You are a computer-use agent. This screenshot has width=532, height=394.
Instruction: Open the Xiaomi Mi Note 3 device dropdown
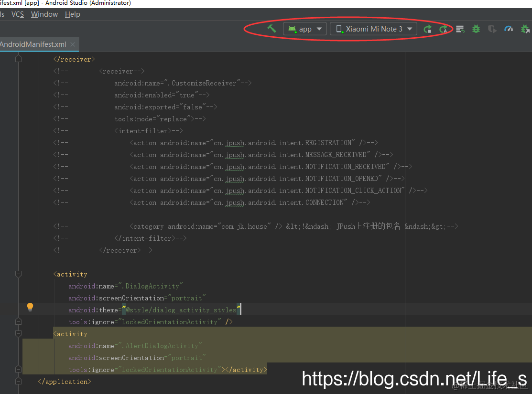[x=373, y=29]
